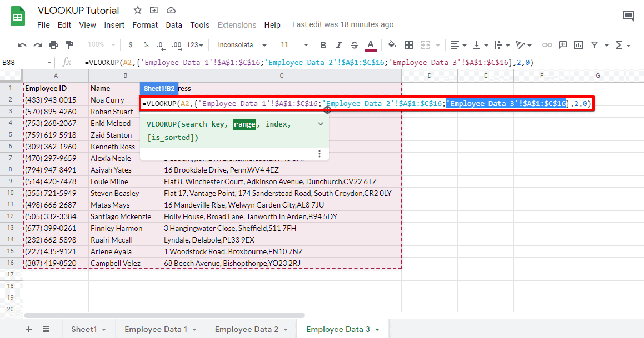
Task: Click the paint format tool
Action: click(69, 44)
